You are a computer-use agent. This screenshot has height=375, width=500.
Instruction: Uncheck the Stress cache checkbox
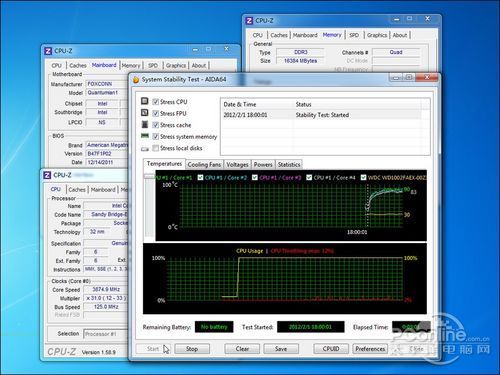point(156,125)
